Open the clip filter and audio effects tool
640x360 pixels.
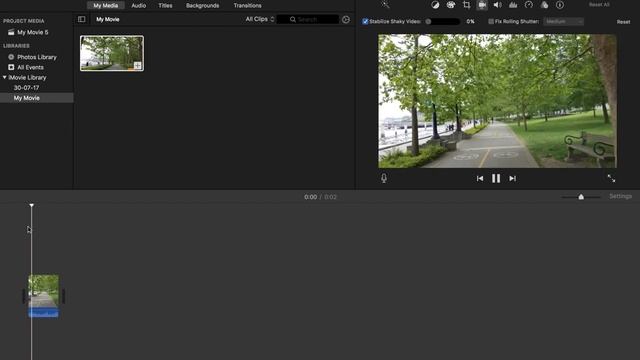[x=544, y=5]
